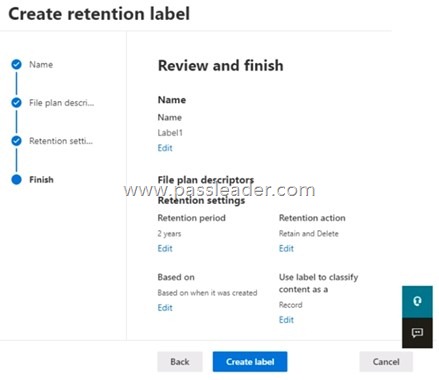Edit the 2 years retention period

pos(165,249)
